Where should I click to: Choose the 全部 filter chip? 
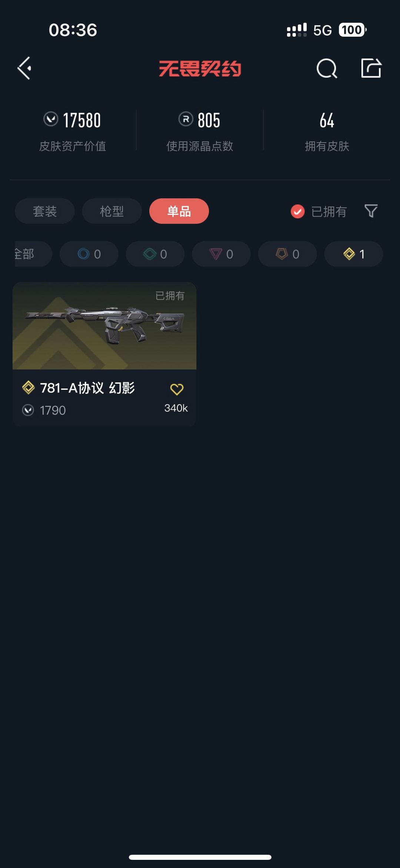pyautogui.click(x=33, y=254)
